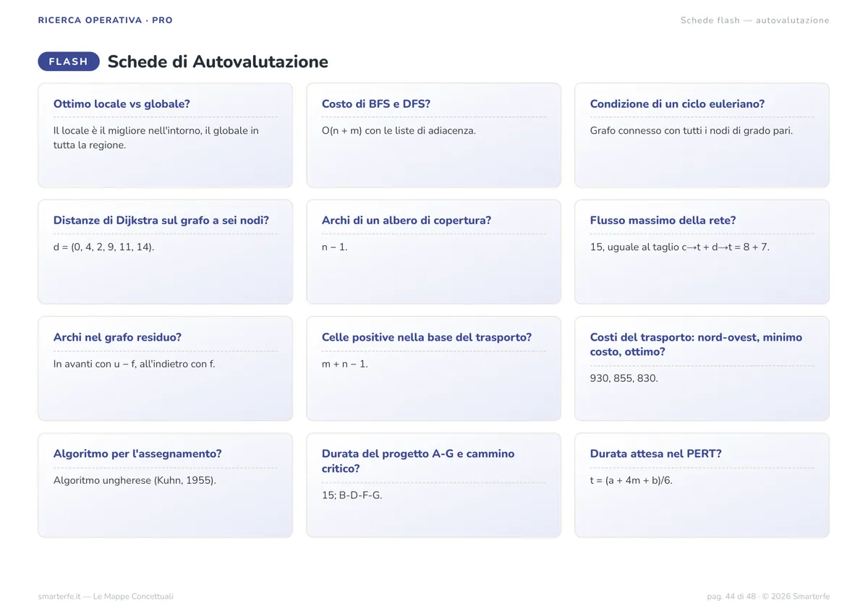Viewport: 868px width, 614px height.
Task: Click the 'RICERCA OPERATIVA · PRO' header
Action: point(106,20)
